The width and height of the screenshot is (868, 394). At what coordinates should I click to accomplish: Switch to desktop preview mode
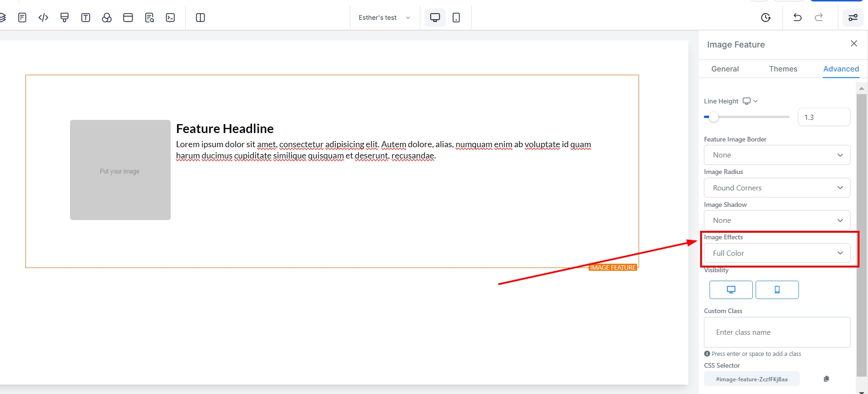point(435,18)
